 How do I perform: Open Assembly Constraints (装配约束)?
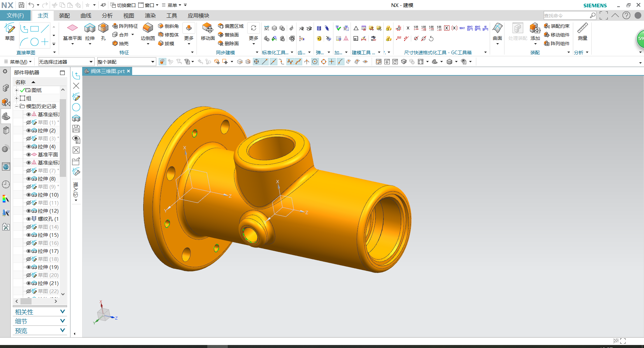click(x=557, y=26)
